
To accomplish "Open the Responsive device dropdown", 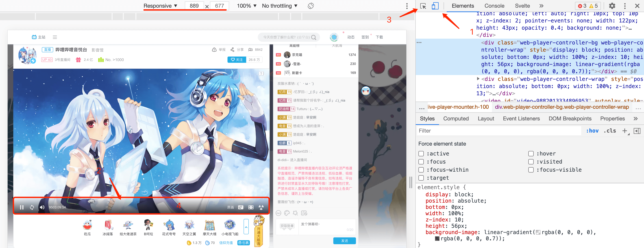I will (x=160, y=6).
